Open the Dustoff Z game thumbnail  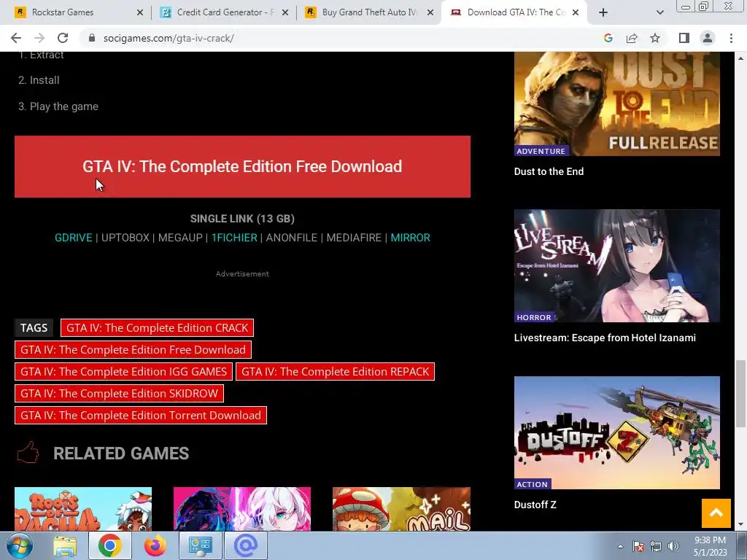click(x=617, y=432)
